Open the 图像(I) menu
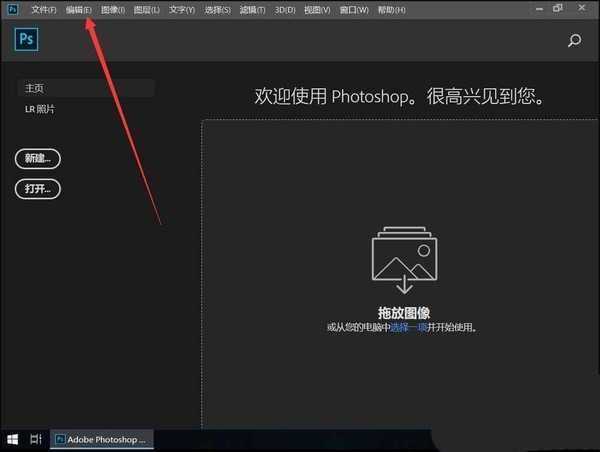Viewport: 600px width, 452px height. [113, 10]
